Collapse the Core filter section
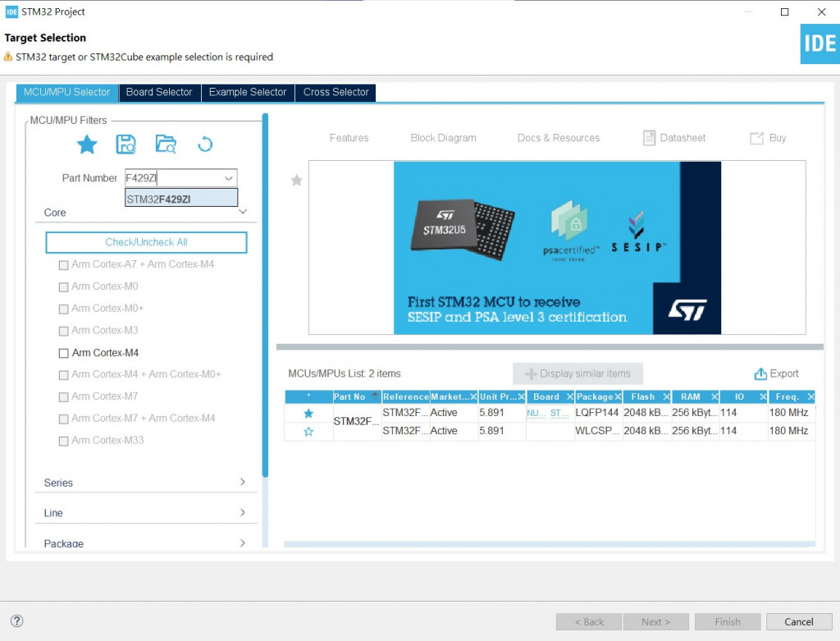The image size is (840, 641). coord(243,212)
